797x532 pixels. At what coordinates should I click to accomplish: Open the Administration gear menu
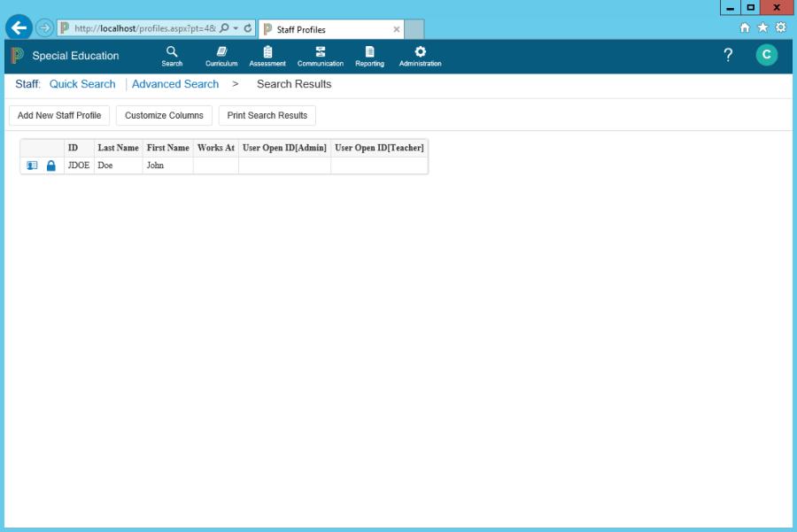[x=420, y=56]
